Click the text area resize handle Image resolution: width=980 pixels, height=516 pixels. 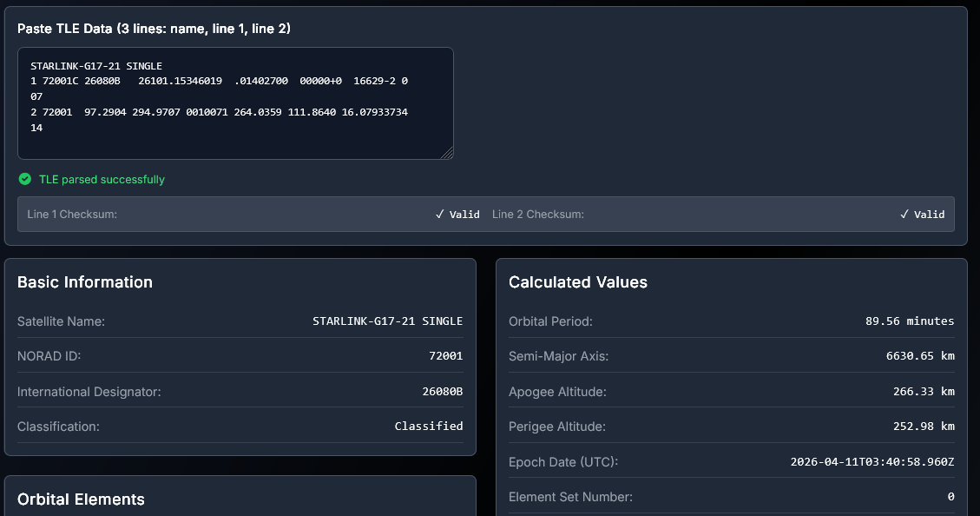(x=447, y=154)
